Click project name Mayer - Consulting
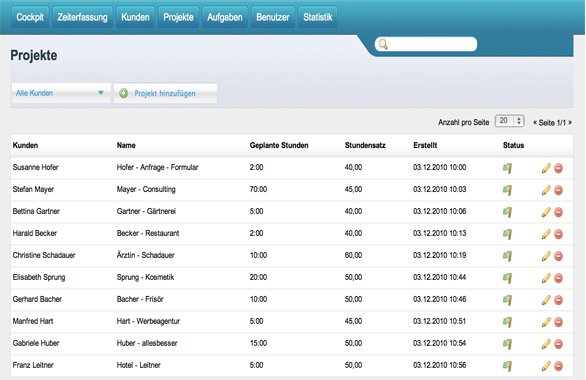Viewport: 586px width, 380px height. (x=146, y=189)
